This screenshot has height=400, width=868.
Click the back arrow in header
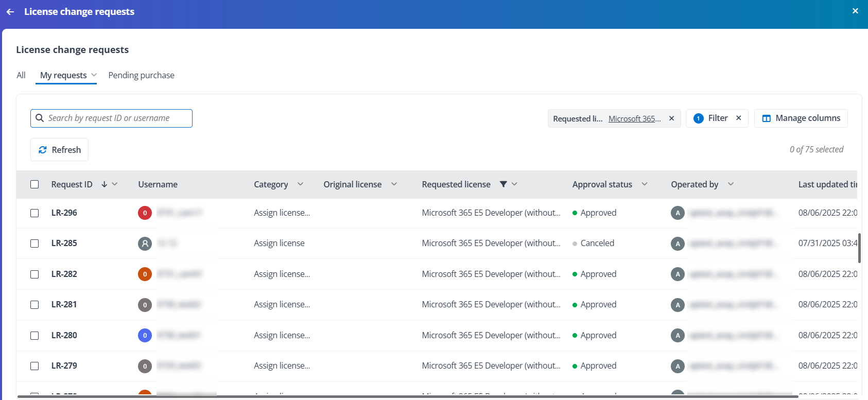pos(10,12)
